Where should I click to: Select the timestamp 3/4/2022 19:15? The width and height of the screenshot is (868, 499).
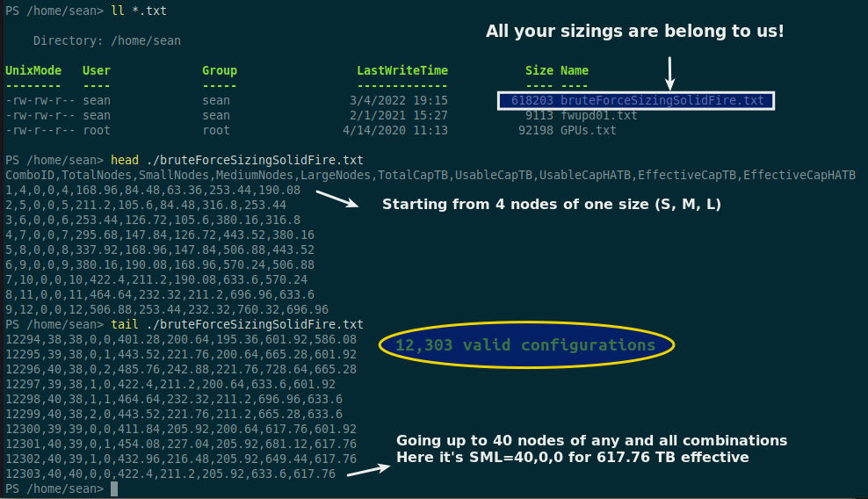pos(399,100)
